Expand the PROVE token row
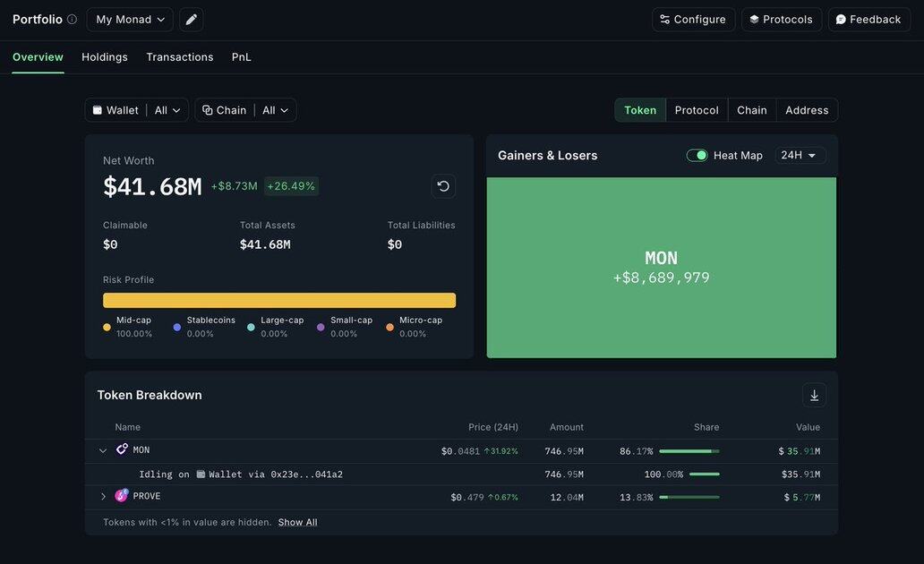 (x=103, y=497)
